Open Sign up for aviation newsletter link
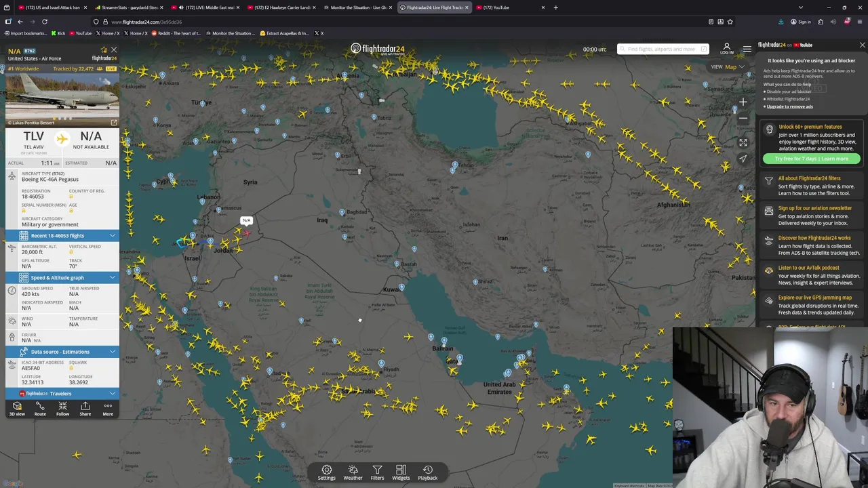 (x=815, y=208)
